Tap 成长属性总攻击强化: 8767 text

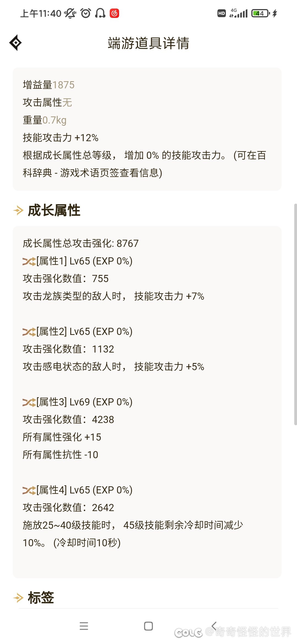(x=81, y=244)
